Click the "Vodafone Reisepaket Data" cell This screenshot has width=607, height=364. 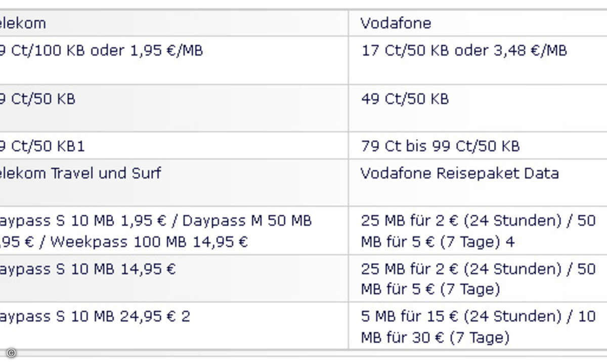click(459, 173)
